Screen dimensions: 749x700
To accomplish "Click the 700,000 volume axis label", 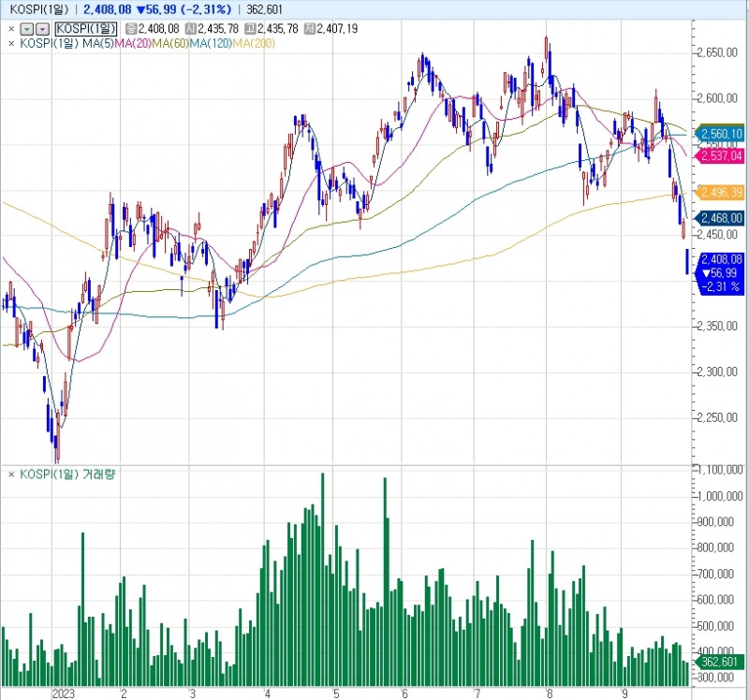I will click(x=716, y=574).
